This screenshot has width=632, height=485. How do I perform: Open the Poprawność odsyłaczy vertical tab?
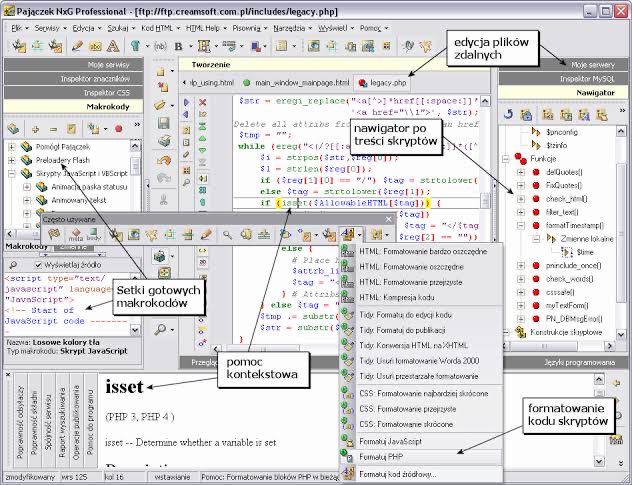20,422
